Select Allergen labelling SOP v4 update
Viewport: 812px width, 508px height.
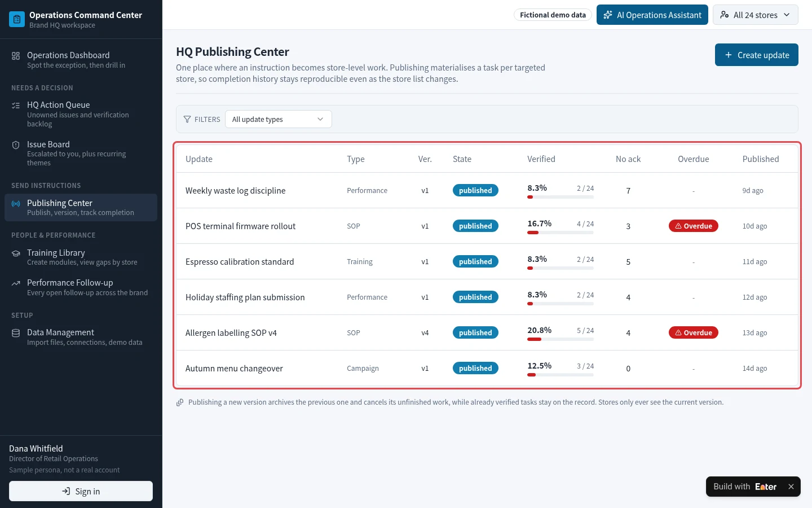(487, 332)
